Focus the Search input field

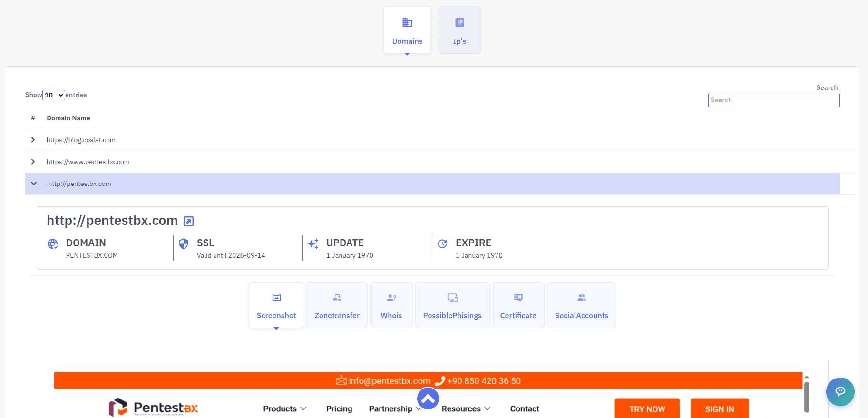(773, 100)
